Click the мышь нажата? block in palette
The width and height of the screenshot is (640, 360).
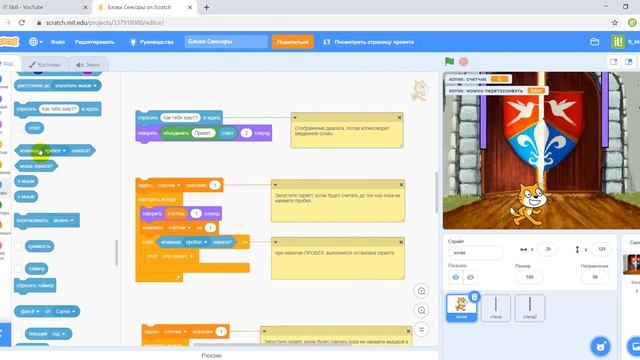click(x=36, y=166)
